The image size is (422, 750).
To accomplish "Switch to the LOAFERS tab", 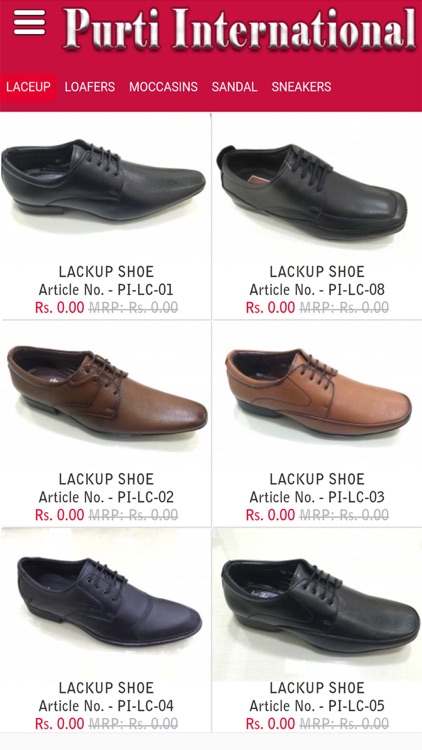I will coord(90,87).
